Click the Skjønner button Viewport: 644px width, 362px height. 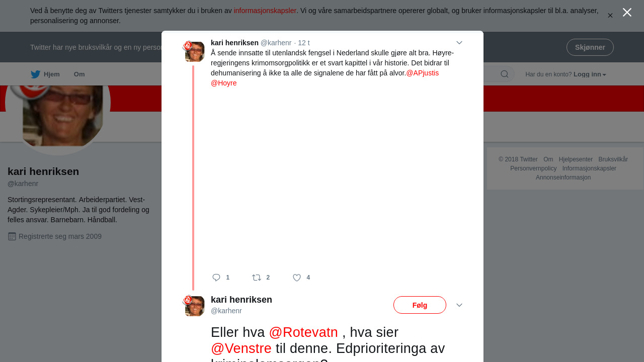590,47
